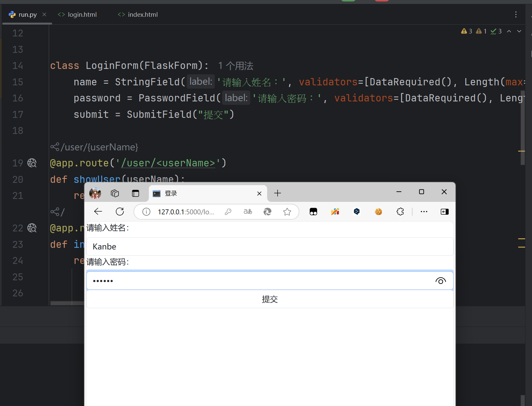The image size is (532, 406).
Task: Open the browser profile avatar
Action: (95, 193)
